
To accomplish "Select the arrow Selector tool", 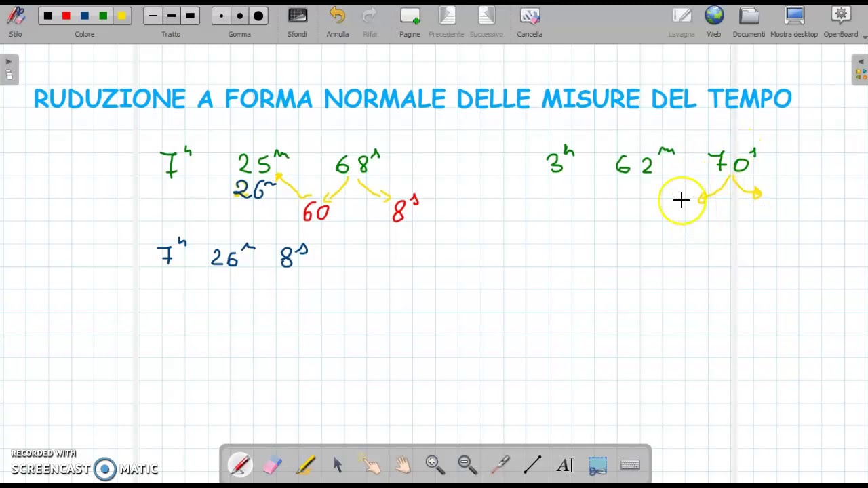I will click(338, 465).
